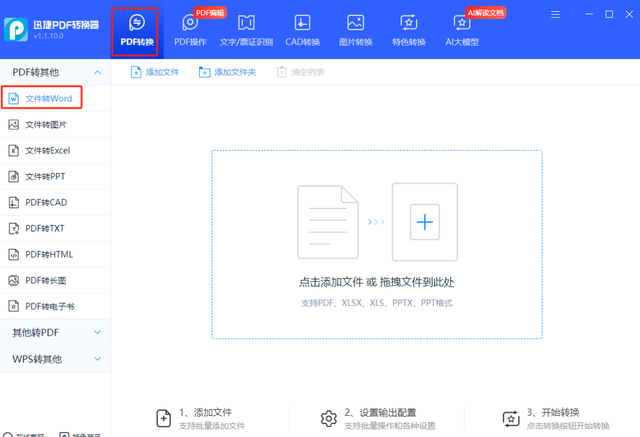Click the step 1 添加文件 page icon
The image size is (640, 437).
coord(164,418)
